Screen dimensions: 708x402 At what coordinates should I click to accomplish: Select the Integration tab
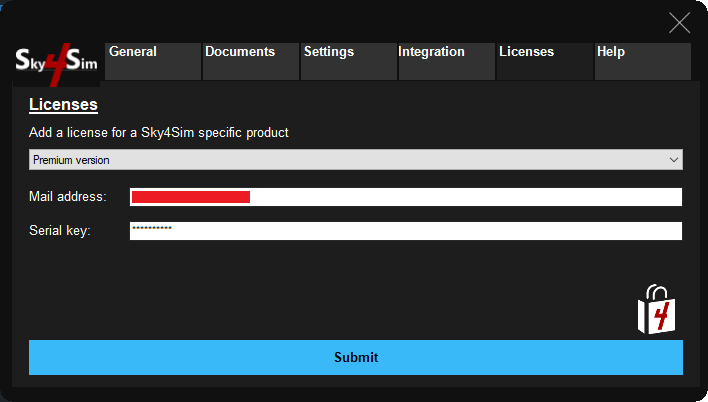coord(447,61)
